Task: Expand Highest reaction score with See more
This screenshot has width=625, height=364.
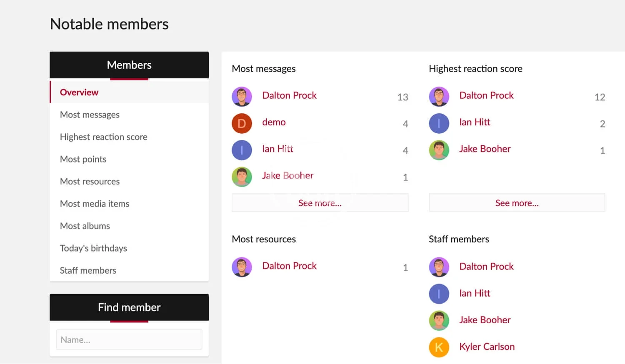Action: pyautogui.click(x=517, y=203)
